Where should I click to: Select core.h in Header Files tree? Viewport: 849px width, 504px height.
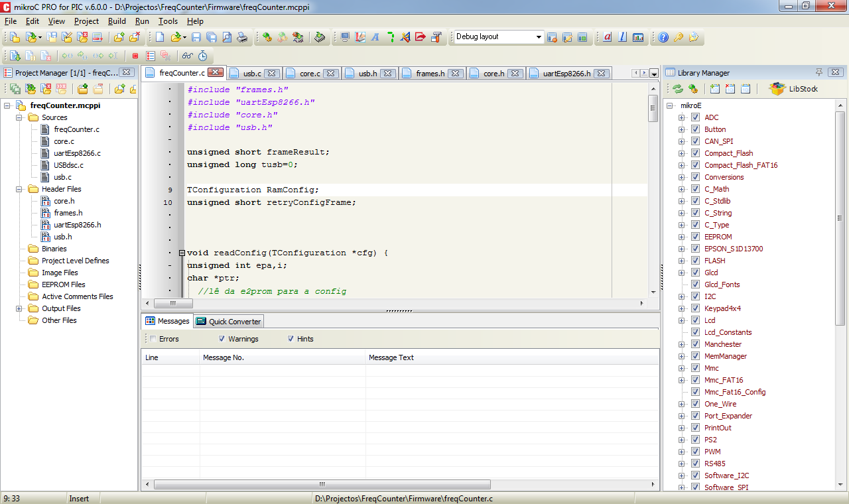(x=64, y=201)
